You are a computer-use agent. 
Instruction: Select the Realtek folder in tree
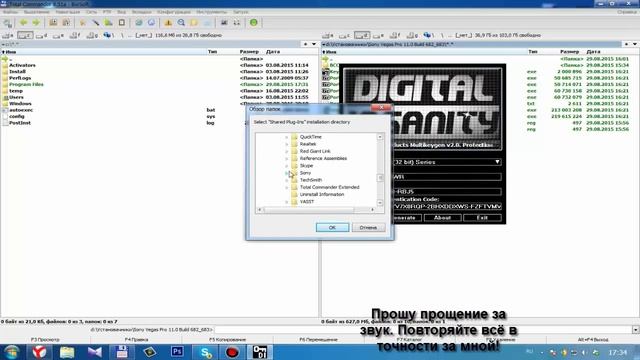308,144
